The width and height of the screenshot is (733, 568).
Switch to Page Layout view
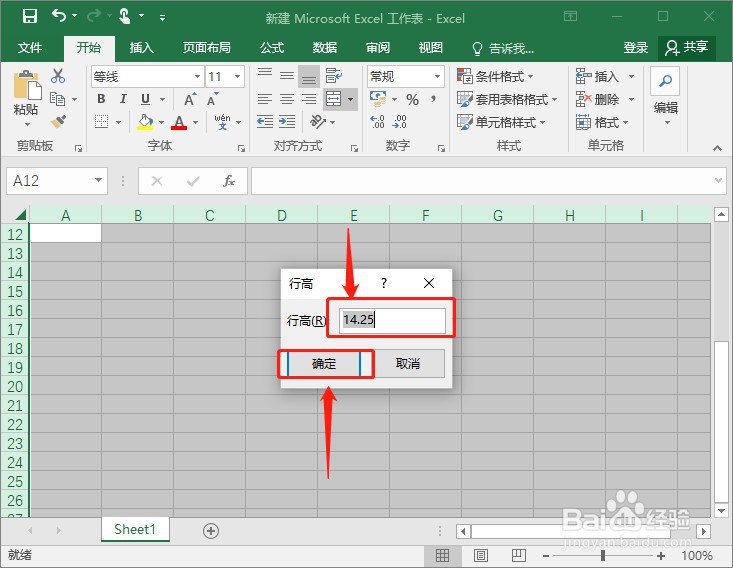[480, 555]
